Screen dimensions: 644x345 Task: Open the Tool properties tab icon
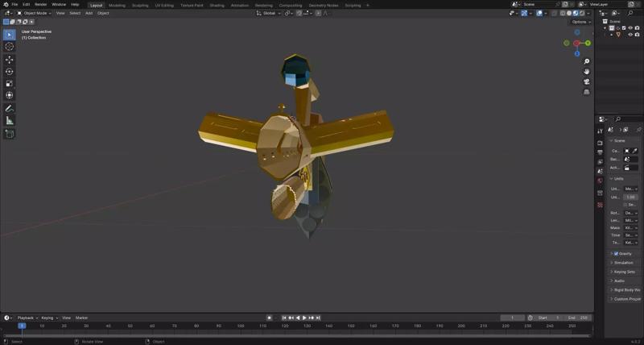click(x=600, y=131)
